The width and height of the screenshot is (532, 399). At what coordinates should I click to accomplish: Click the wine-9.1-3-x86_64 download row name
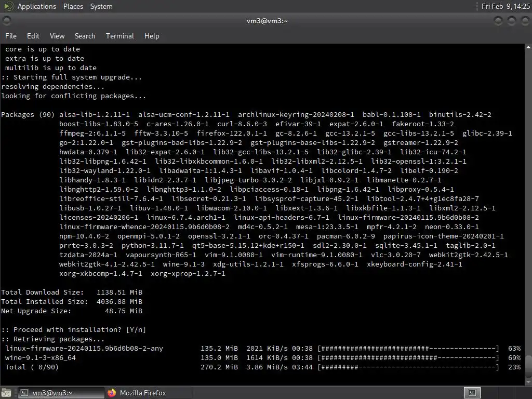(41, 358)
